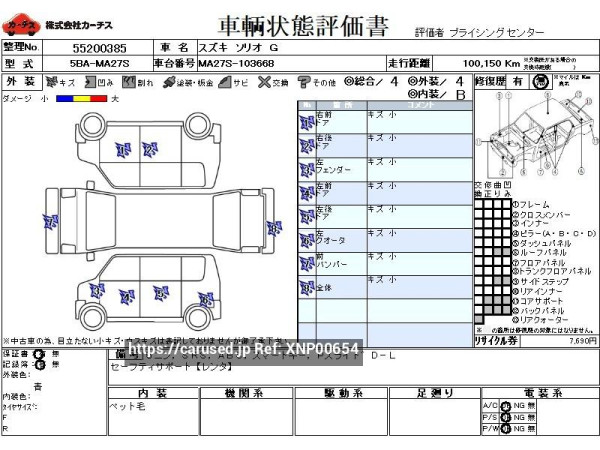Viewport: 600px width, 450px height.
Task: Open the carused.jp reference link
Action: (x=243, y=348)
